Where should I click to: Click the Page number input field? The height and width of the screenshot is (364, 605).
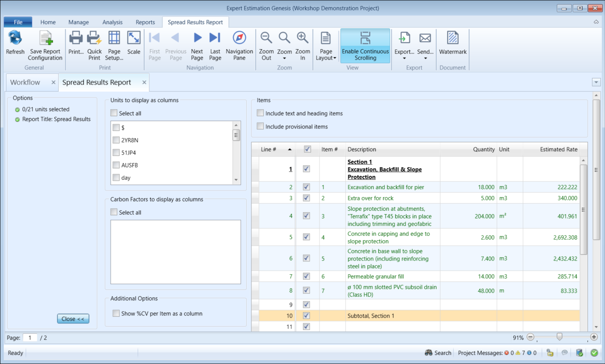click(x=30, y=338)
